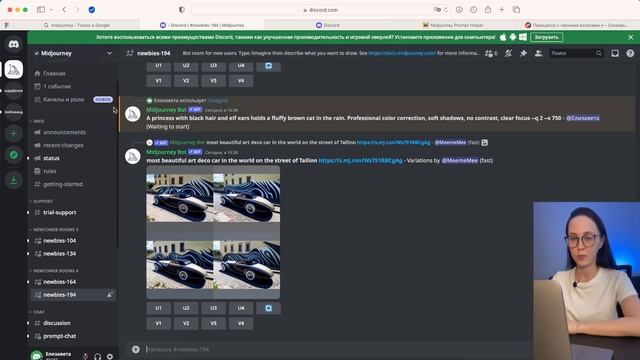Open help question mark icon
This screenshot has width=640, height=360.
pyautogui.click(x=630, y=53)
